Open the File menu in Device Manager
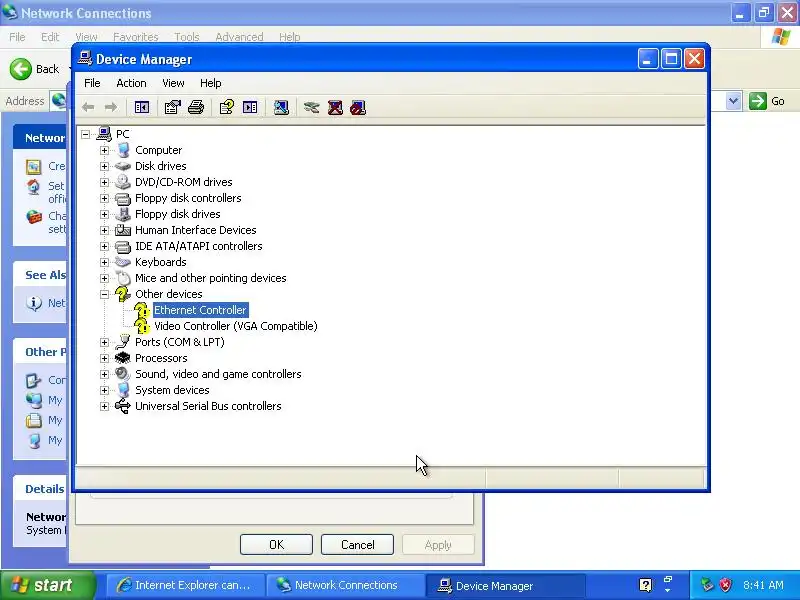 [92, 83]
